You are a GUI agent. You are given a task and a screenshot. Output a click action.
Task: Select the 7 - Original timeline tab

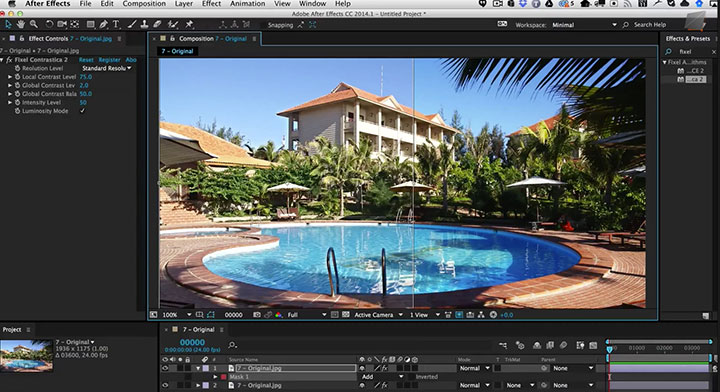[198, 330]
